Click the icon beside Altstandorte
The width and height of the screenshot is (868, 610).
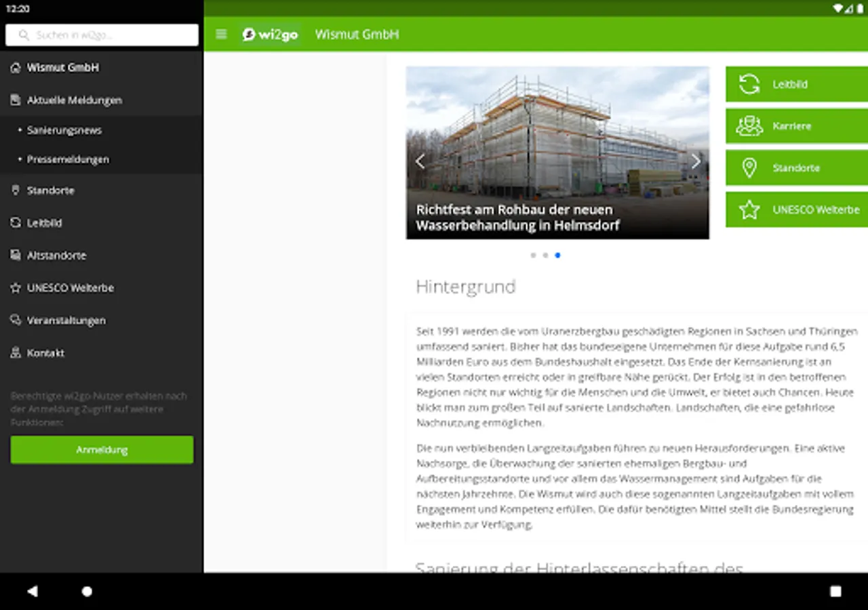16,256
